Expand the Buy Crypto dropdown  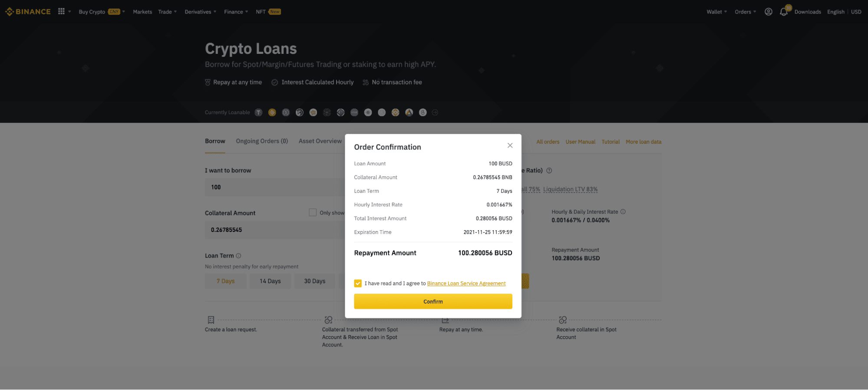pyautogui.click(x=102, y=12)
